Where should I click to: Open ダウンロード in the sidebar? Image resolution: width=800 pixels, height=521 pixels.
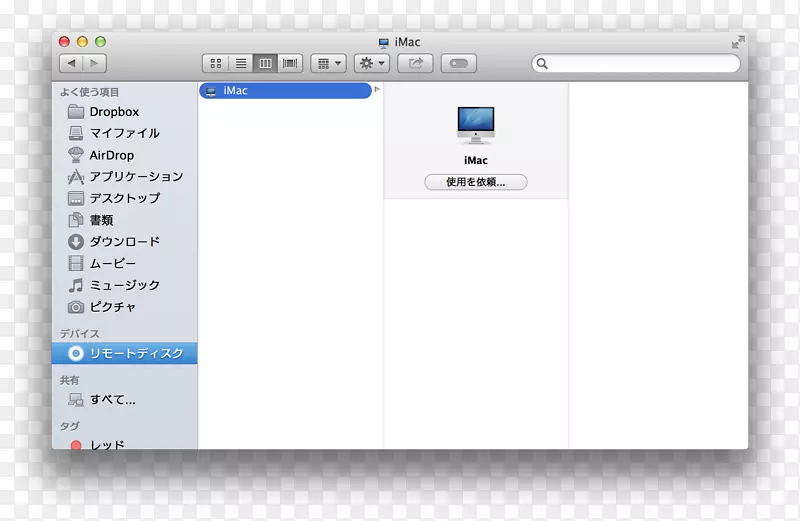point(124,241)
